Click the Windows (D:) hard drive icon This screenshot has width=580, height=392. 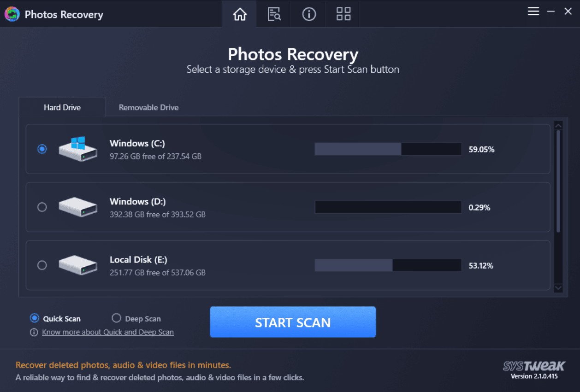[77, 207]
